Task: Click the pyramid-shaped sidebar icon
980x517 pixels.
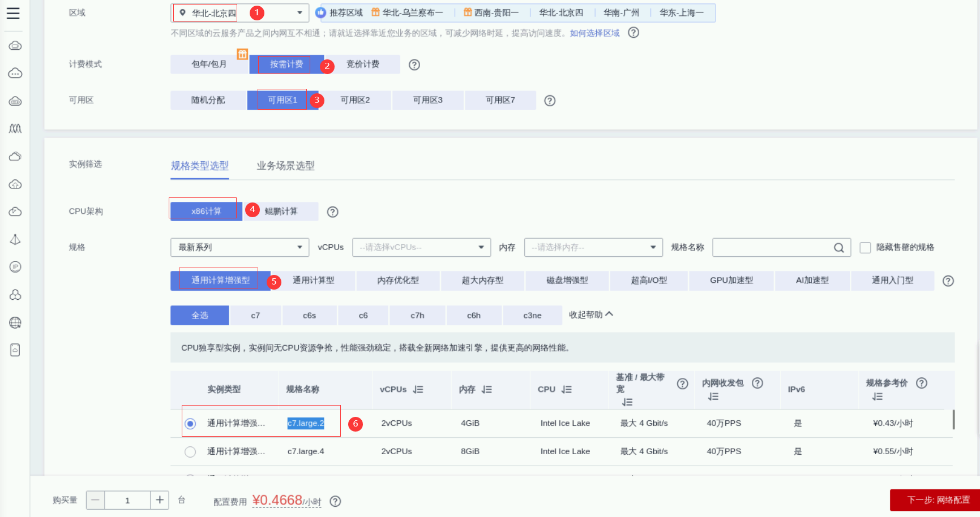Action: 15,239
